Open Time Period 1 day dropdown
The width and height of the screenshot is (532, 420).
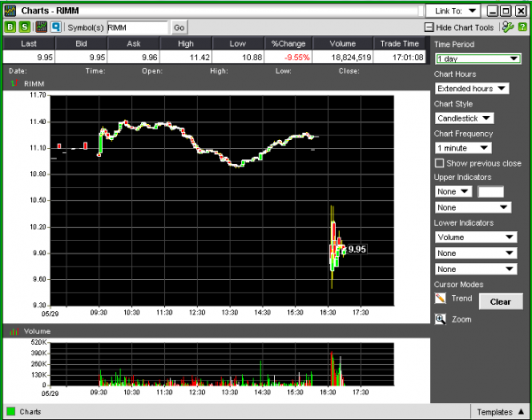(x=478, y=58)
